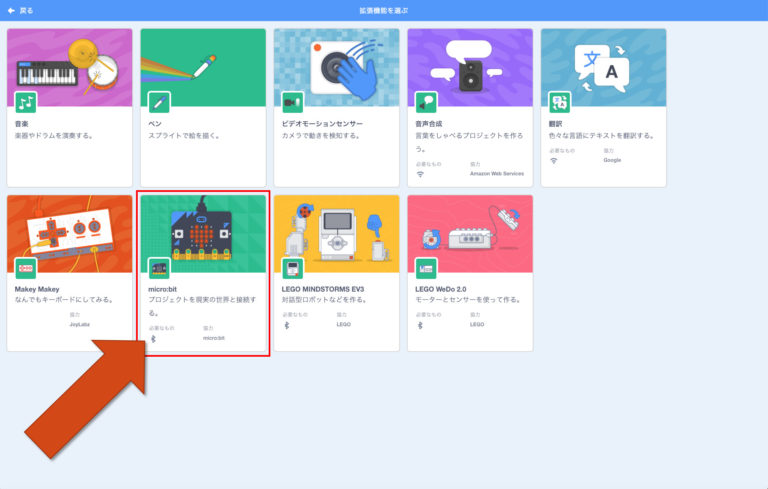Click the Wi-Fi icon on 翻訳 card
This screenshot has height=489, width=768.
click(554, 160)
